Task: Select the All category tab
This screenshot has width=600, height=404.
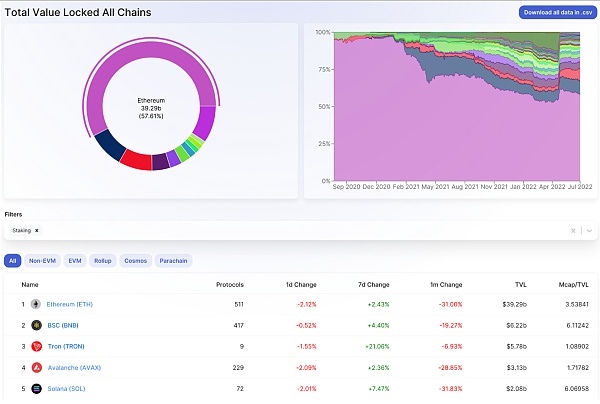Action: pos(13,261)
